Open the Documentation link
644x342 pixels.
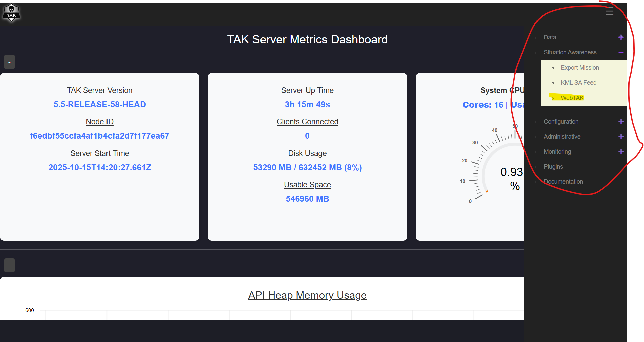(563, 182)
